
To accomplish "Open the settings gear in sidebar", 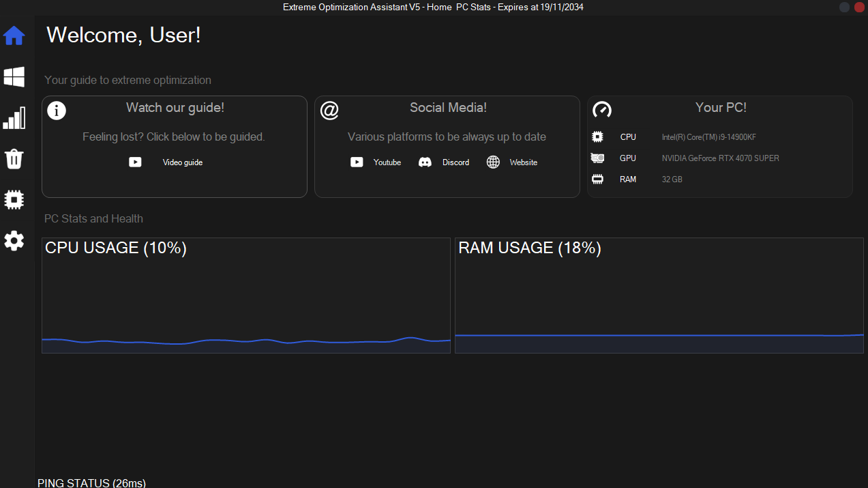I will pyautogui.click(x=14, y=240).
